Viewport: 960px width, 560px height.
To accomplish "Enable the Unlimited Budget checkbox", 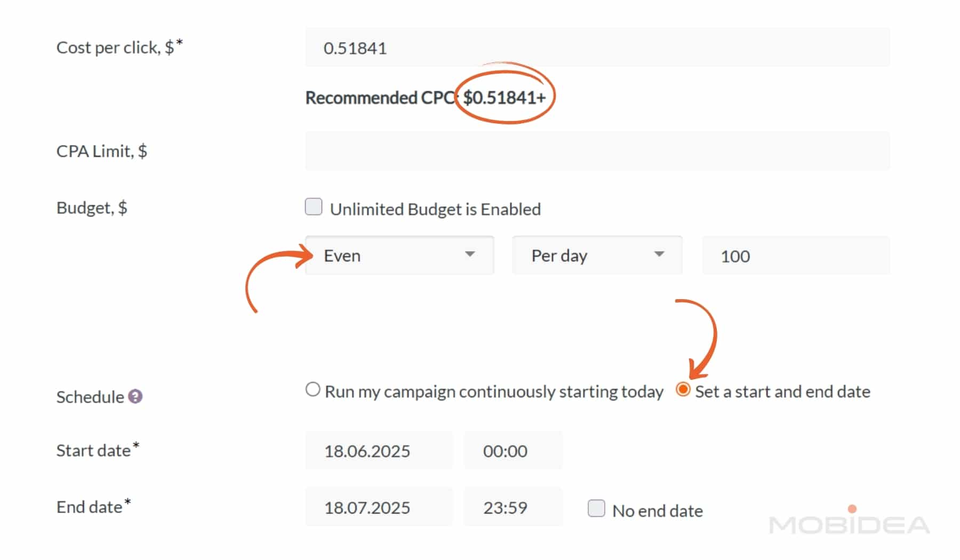I will (x=314, y=207).
